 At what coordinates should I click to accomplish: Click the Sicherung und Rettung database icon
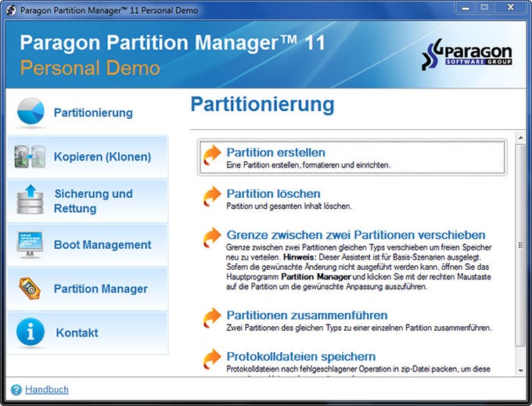click(31, 199)
